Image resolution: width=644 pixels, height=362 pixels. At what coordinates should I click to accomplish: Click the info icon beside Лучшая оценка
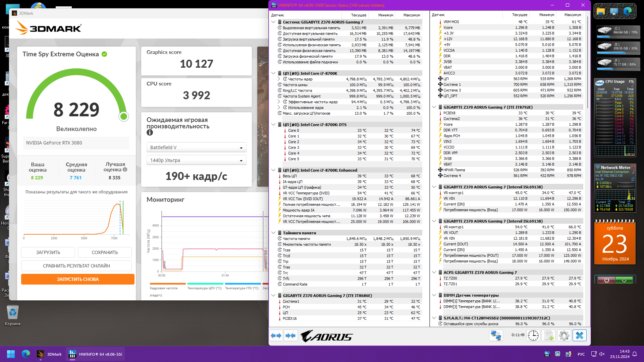(125, 170)
